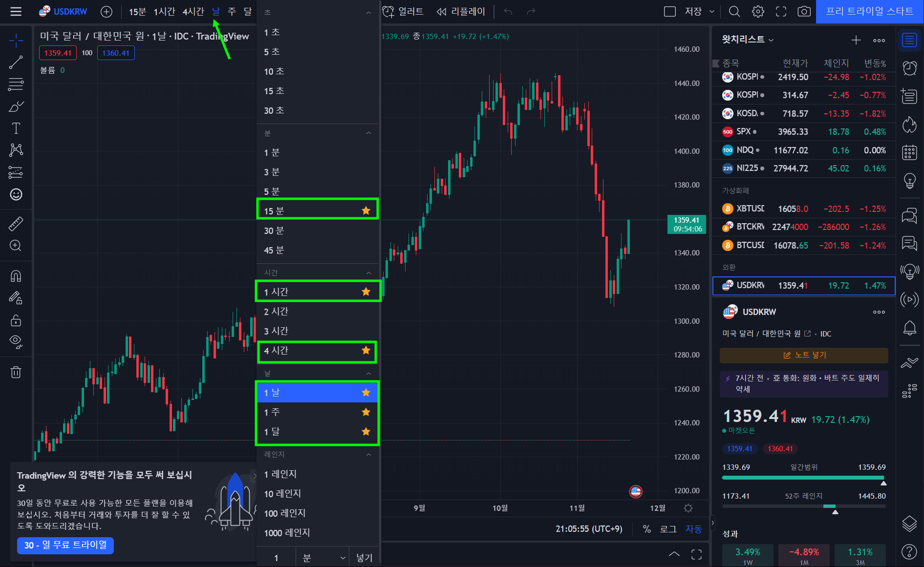This screenshot has height=567, width=924.
Task: Open the notifications bell panel
Action: click(909, 327)
